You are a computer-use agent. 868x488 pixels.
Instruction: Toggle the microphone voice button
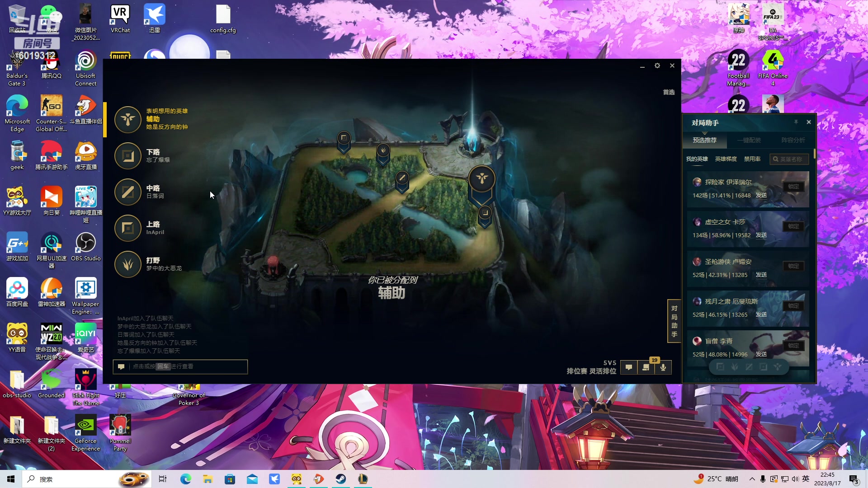coord(663,367)
